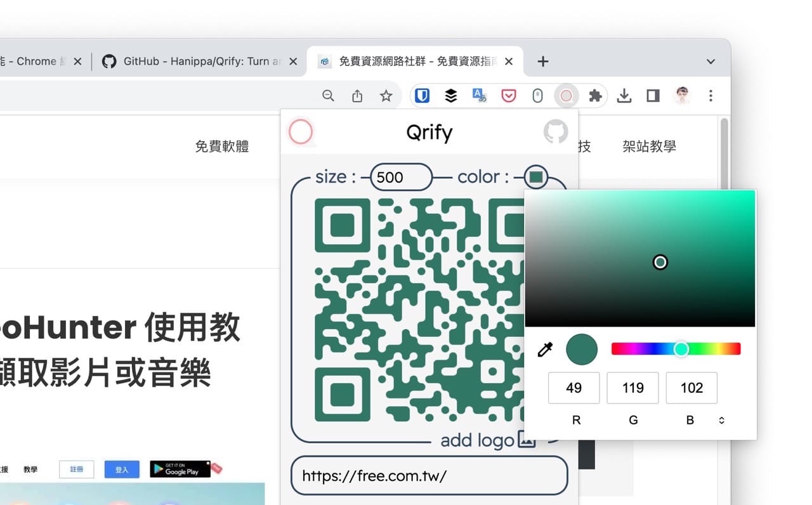
Task: Open the Bitwarden extension icon
Action: point(422,96)
